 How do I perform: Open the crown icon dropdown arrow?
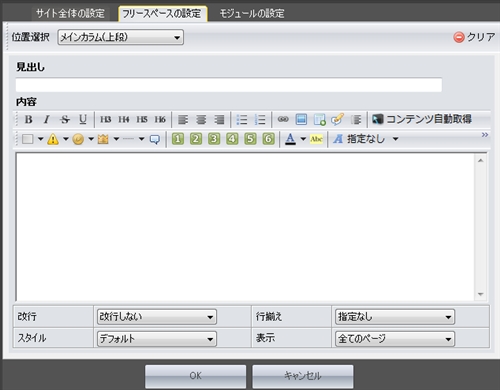116,139
